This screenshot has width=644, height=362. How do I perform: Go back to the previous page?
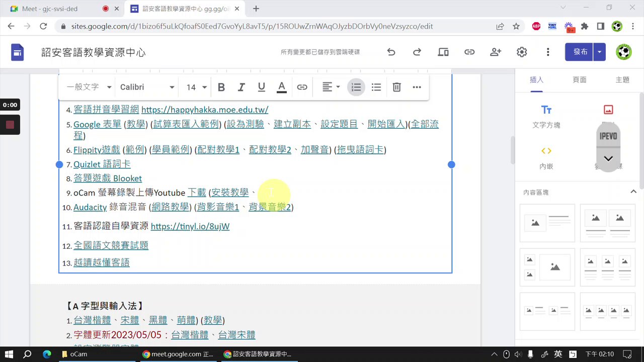[x=11, y=27]
